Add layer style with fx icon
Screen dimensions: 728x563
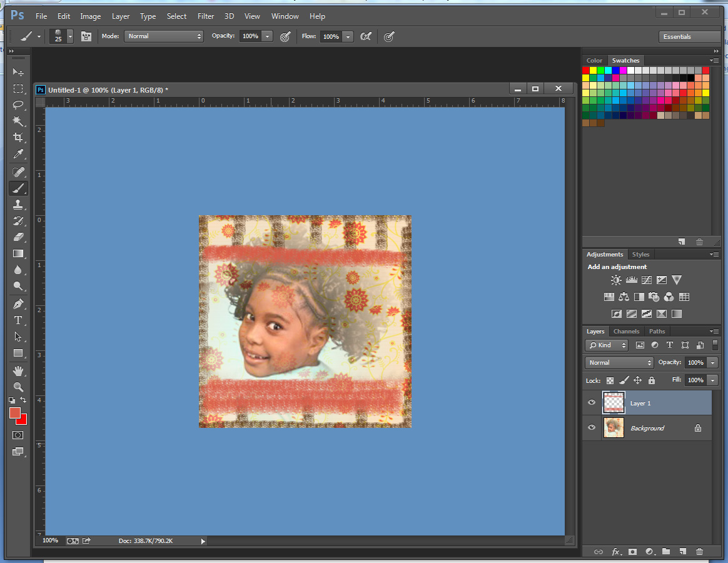(616, 552)
